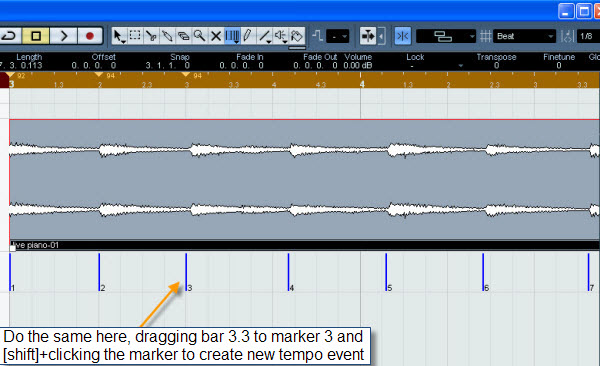This screenshot has width=600, height=366.
Task: Select marker 6 in the marker track
Action: pyautogui.click(x=484, y=272)
